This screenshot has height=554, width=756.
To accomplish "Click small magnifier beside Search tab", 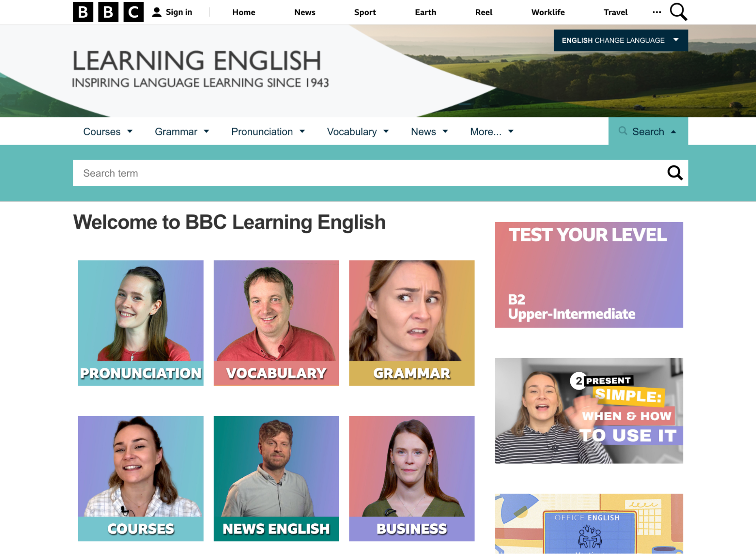I will click(622, 131).
